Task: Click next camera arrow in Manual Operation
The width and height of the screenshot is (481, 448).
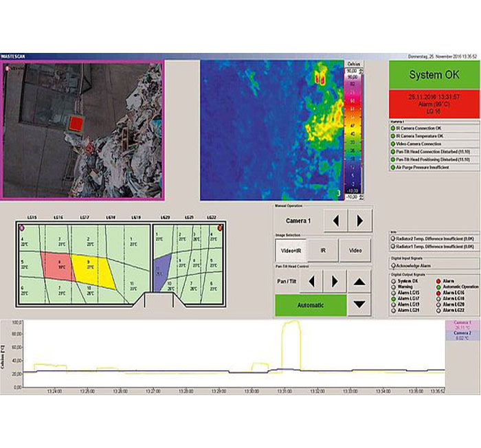Action: pos(360,221)
